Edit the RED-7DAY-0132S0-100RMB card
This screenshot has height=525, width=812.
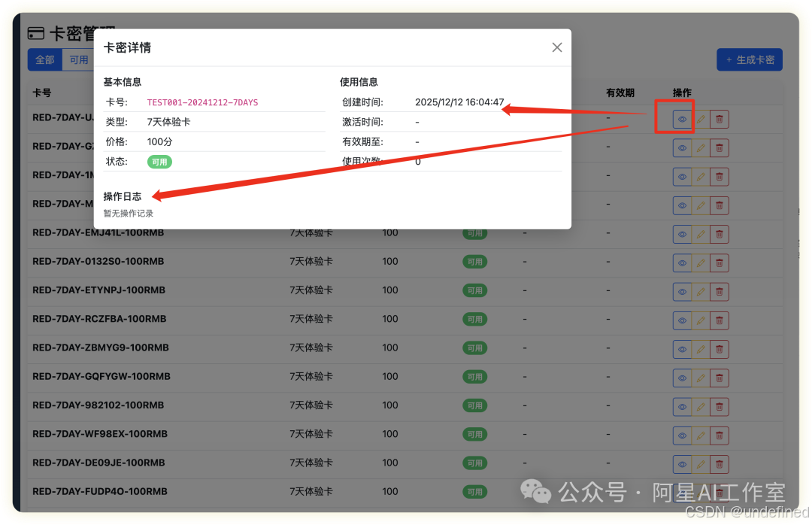701,263
